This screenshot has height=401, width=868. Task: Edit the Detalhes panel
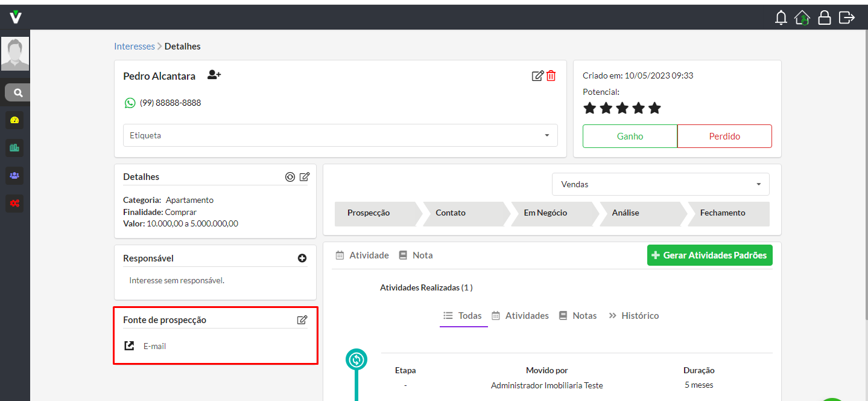click(305, 177)
